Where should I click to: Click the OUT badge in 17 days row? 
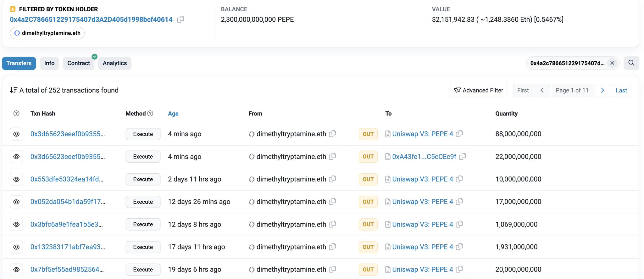(x=368, y=247)
